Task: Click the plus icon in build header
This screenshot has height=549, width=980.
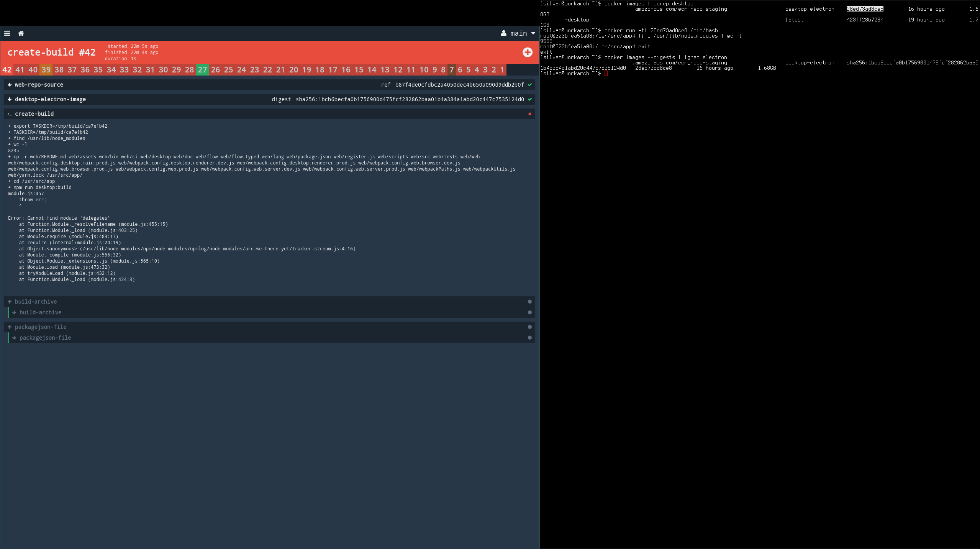Action: point(527,52)
